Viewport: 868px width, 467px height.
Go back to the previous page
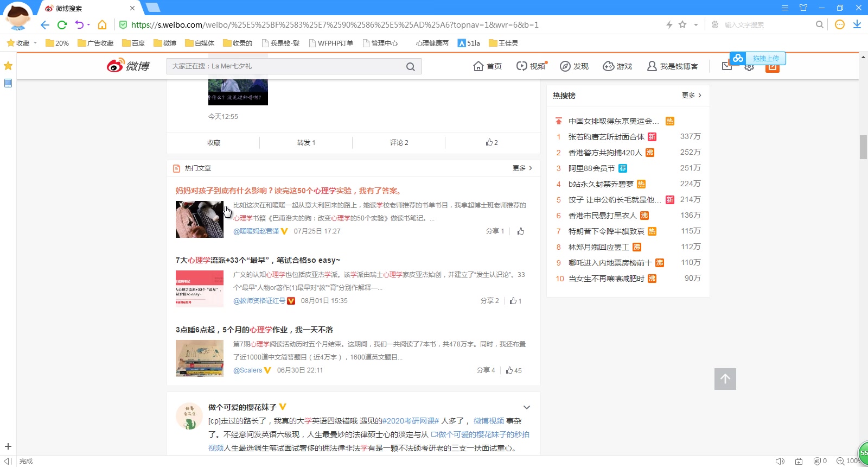pyautogui.click(x=45, y=24)
